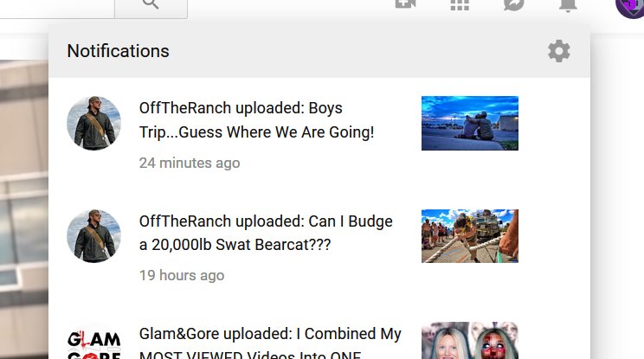Click OffTheRanch avatar on Boys Trip notification
This screenshot has width=644, height=359.
click(94, 123)
